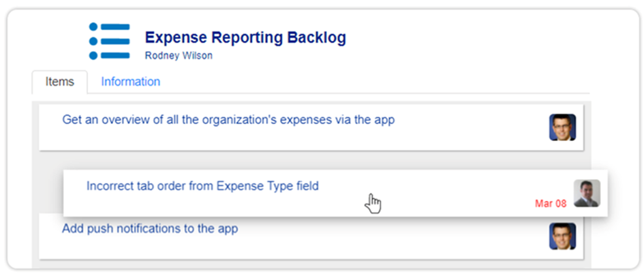The image size is (644, 280).
Task: Switch to the Items tab
Action: pyautogui.click(x=59, y=82)
